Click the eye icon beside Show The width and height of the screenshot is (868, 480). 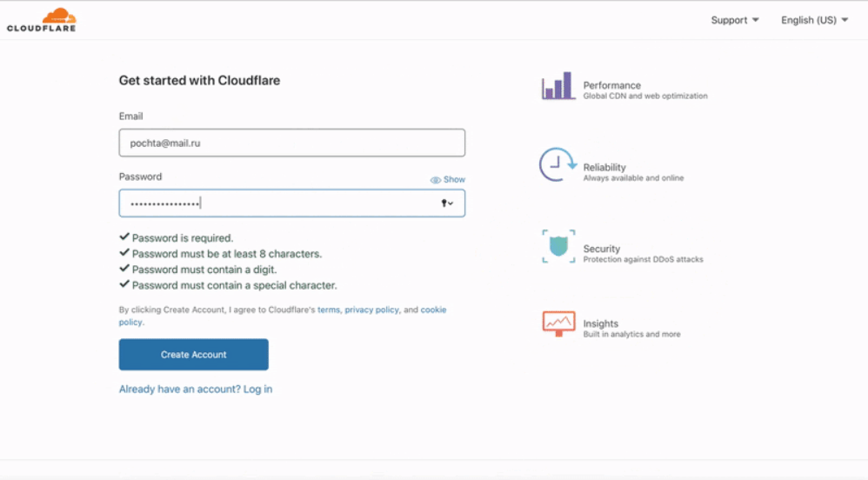click(x=436, y=180)
